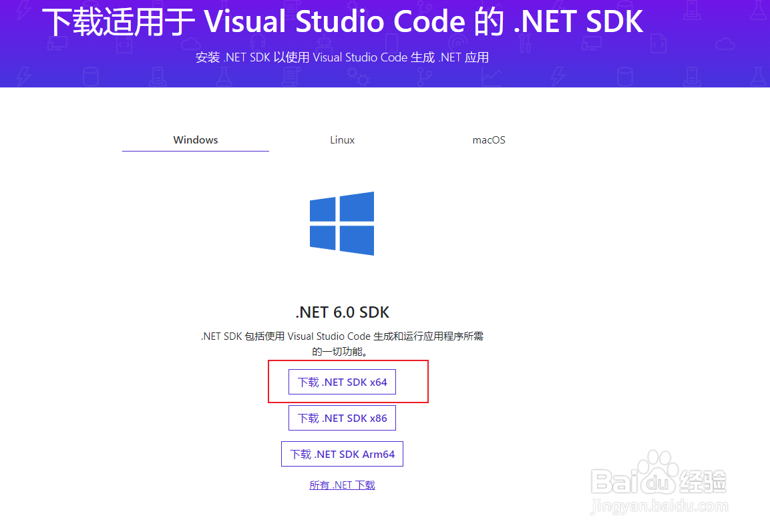The height and width of the screenshot is (532, 770).
Task: Open the 所有 .NET 下载 link
Action: 343,485
